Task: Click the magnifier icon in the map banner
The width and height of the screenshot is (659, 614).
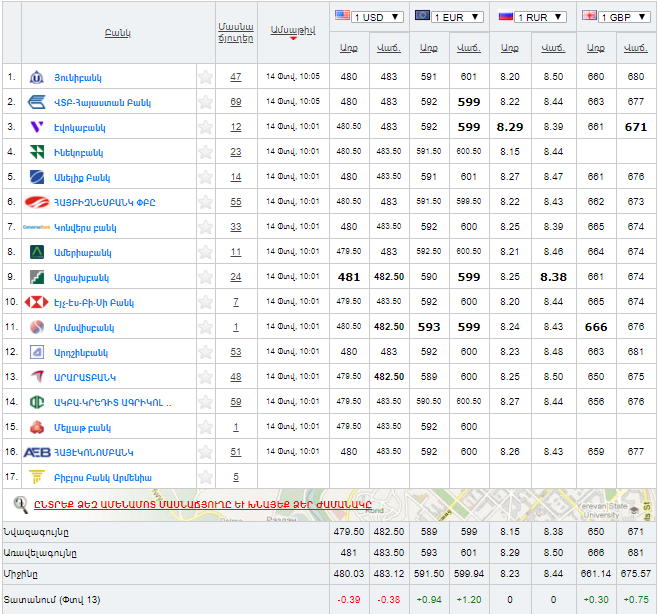Action: point(20,504)
